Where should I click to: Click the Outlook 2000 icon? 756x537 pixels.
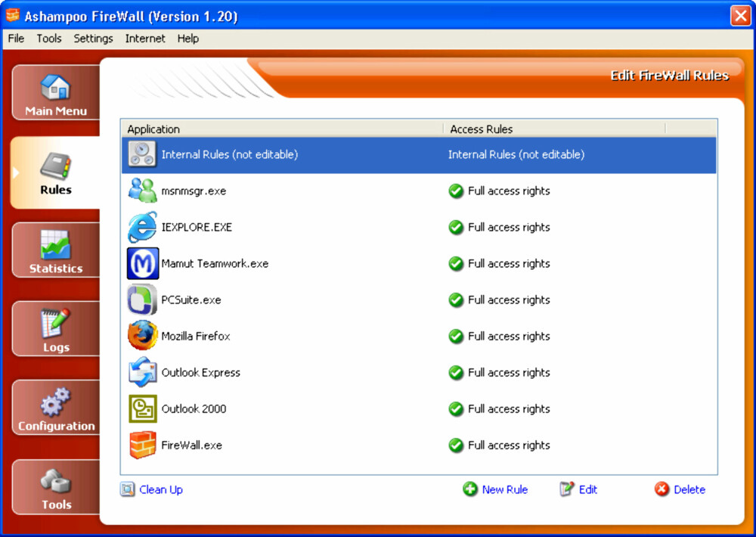pos(143,408)
